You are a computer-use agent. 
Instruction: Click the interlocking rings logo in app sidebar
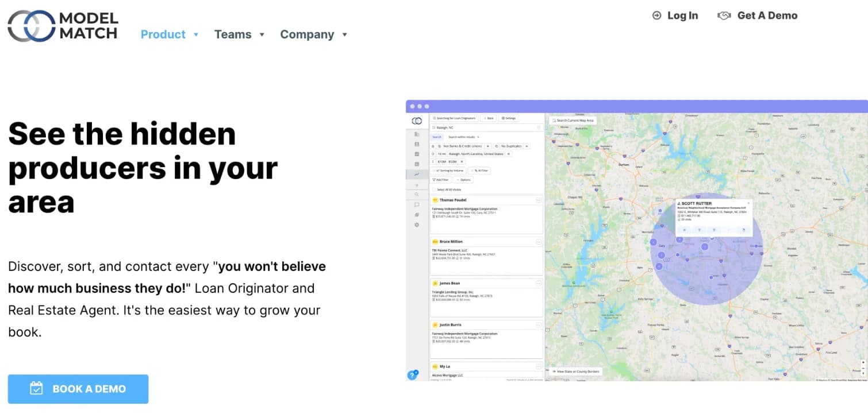point(417,121)
